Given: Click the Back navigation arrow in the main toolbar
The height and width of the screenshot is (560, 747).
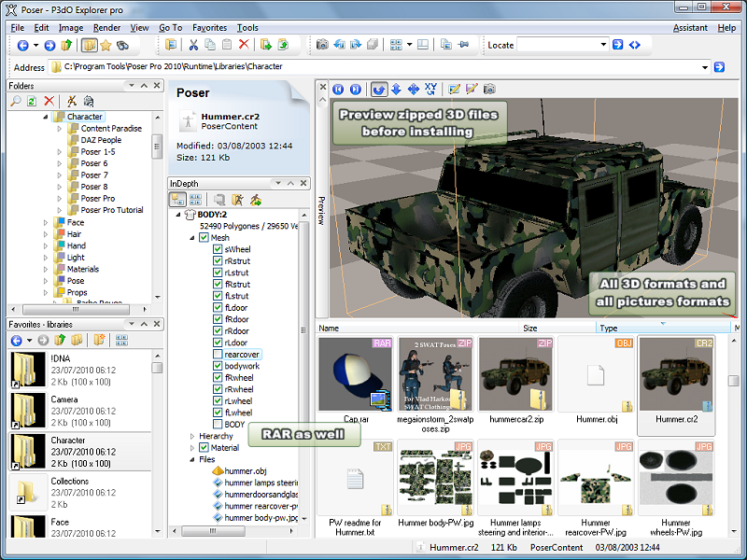Looking at the screenshot, I should click(x=21, y=45).
